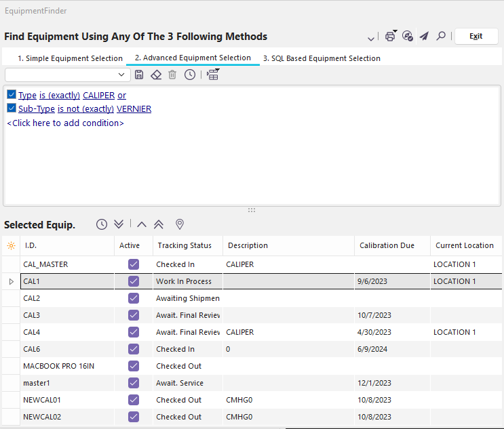Open the saved filter combo box dropdown
This screenshot has height=429, width=504.
tap(121, 75)
